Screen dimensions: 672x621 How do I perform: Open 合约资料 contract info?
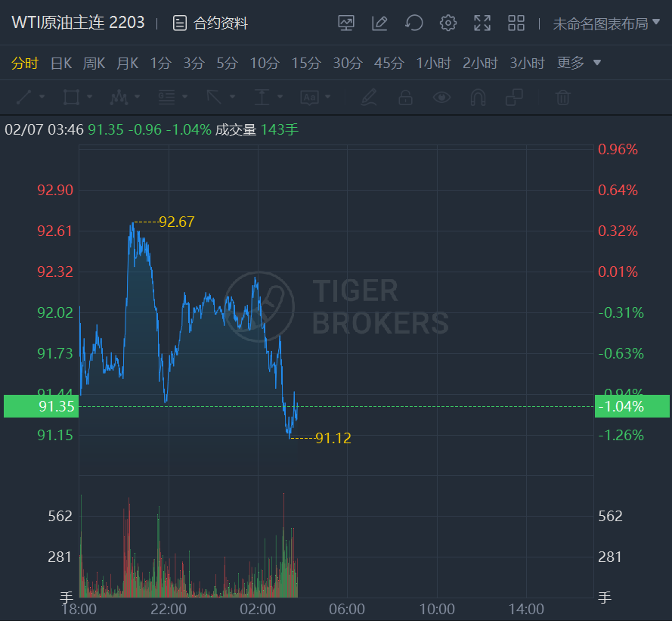pos(211,23)
